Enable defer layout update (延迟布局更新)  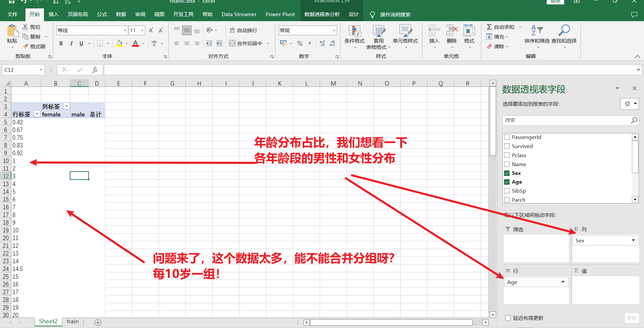click(508, 318)
